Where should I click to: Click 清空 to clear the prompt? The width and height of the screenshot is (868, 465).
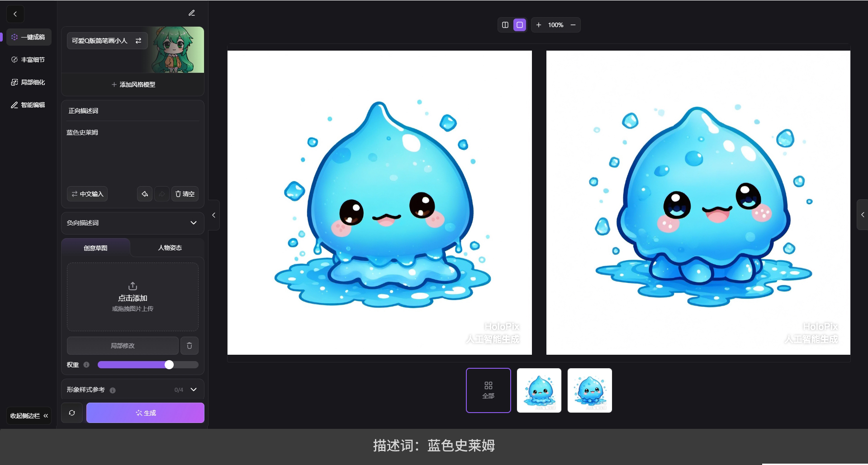(185, 194)
